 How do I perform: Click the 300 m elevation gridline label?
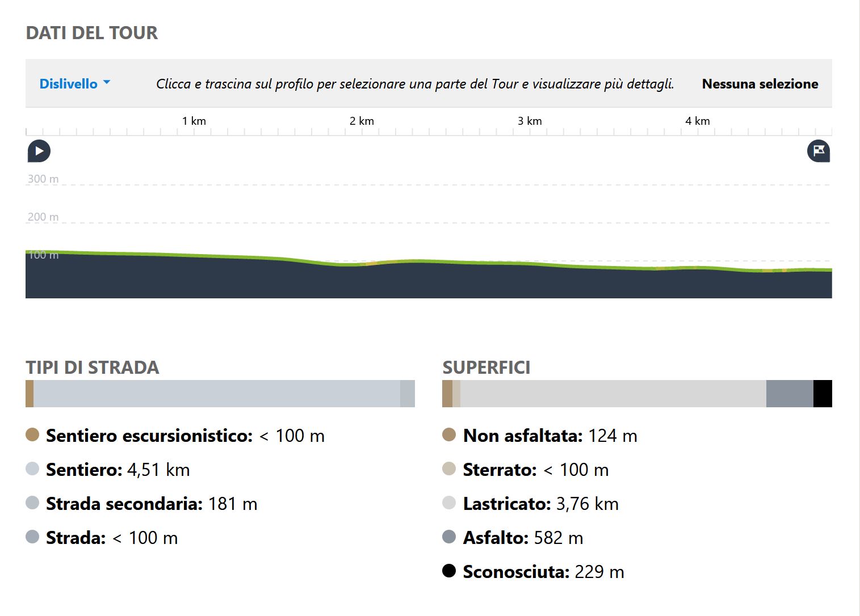(x=43, y=179)
